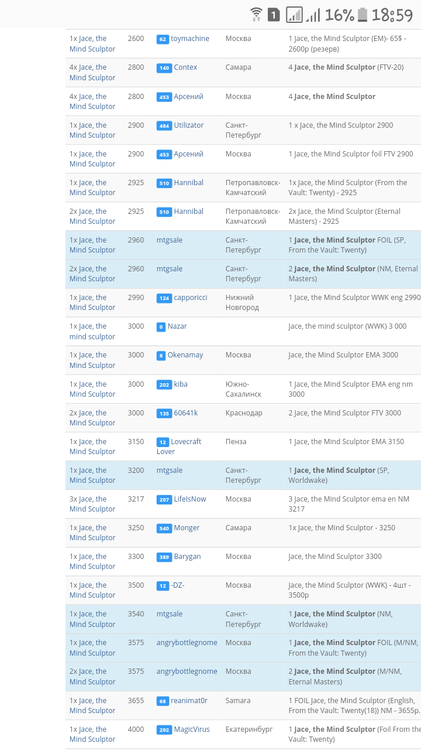The height and width of the screenshot is (750, 421).
Task: Open 4x Jace card link in Contex row
Action: 92,72
